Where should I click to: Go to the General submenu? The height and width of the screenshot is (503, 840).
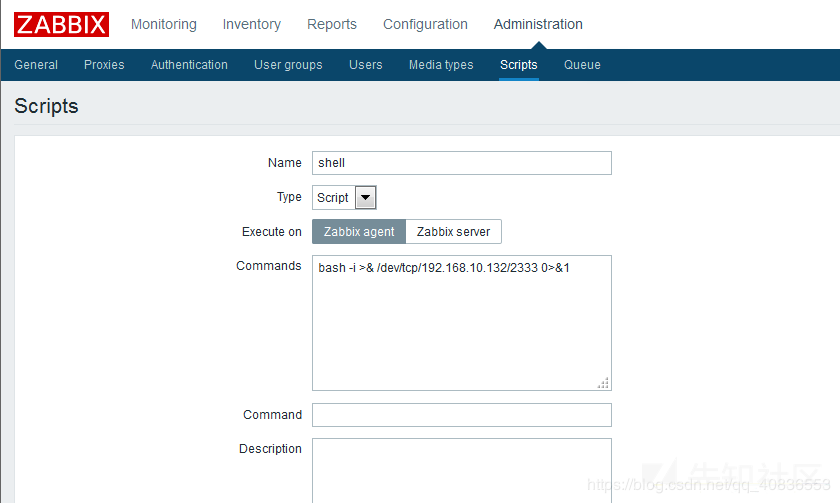36,65
